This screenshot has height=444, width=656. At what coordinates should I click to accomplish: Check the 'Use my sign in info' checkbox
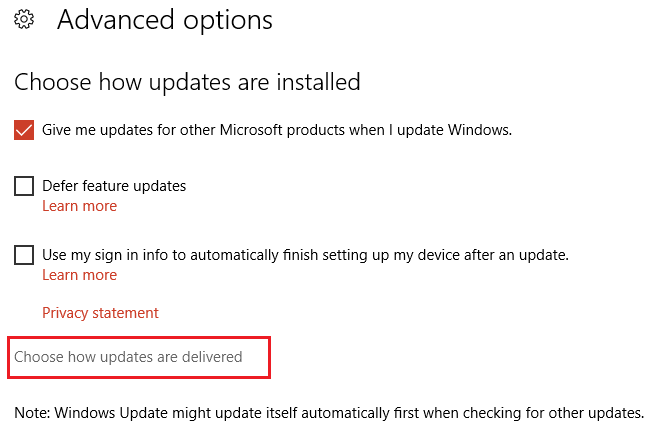tap(25, 254)
